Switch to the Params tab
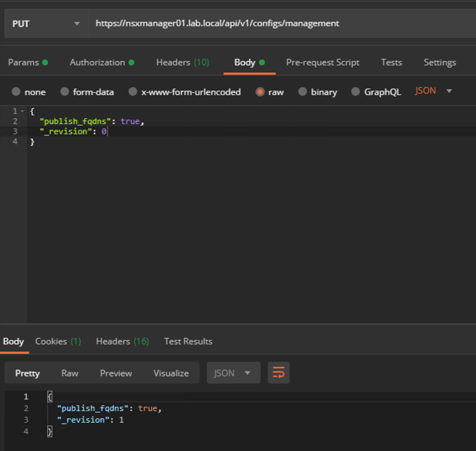476x451 pixels. pyautogui.click(x=27, y=62)
